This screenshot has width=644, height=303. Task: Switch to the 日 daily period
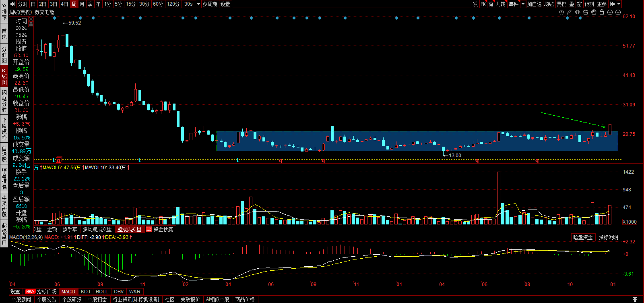pyautogui.click(x=33, y=4)
